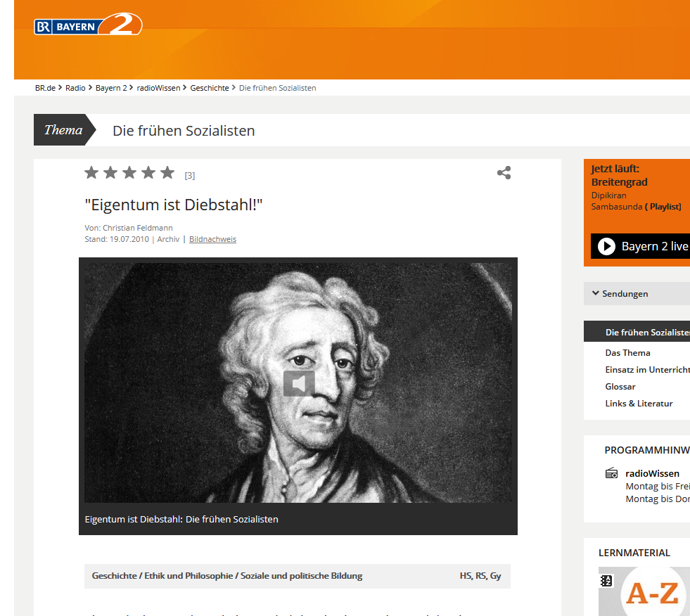Open the Playlist link

(x=663, y=207)
